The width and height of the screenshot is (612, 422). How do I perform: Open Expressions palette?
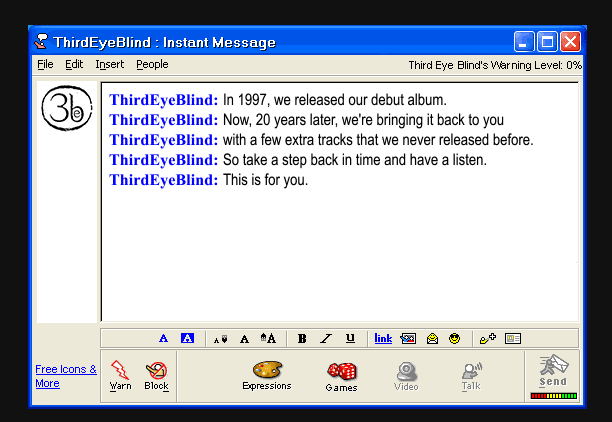tap(267, 376)
